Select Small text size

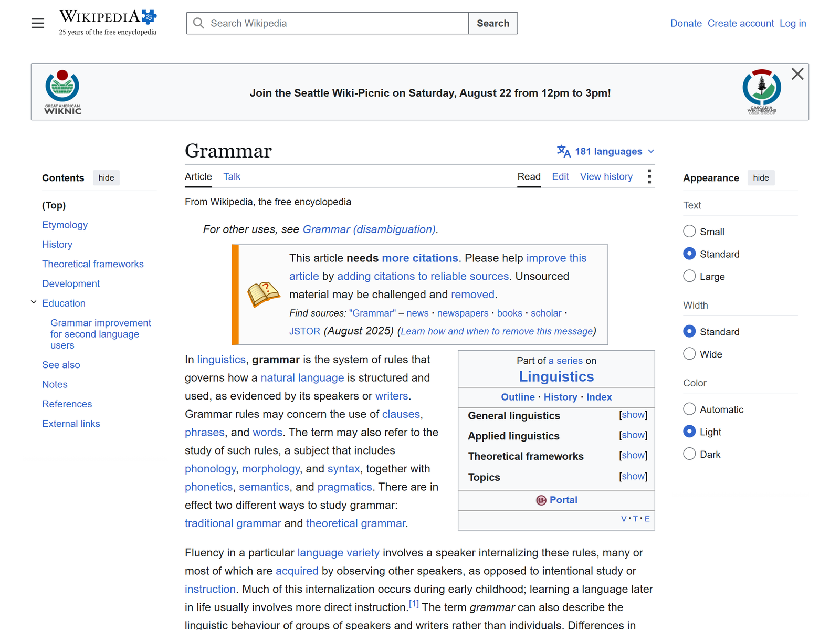689,231
